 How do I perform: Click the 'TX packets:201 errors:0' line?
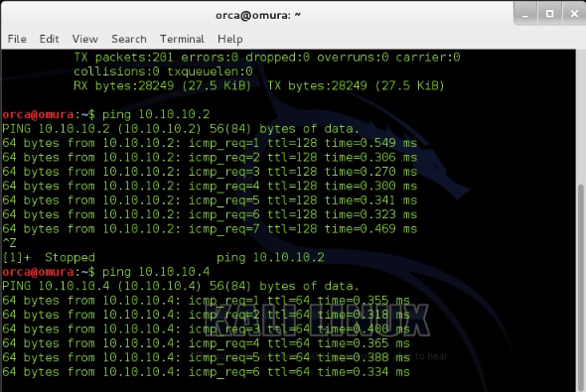pos(267,58)
